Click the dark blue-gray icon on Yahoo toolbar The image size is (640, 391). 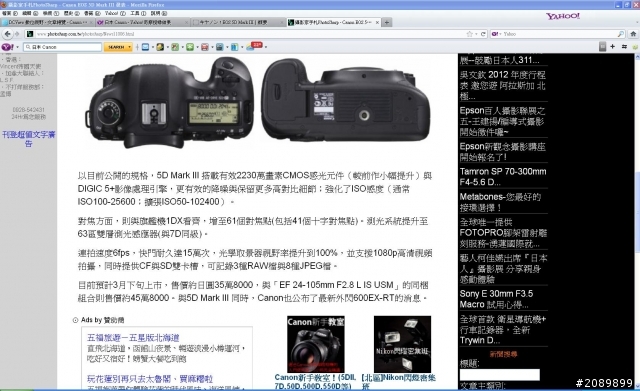(220, 47)
